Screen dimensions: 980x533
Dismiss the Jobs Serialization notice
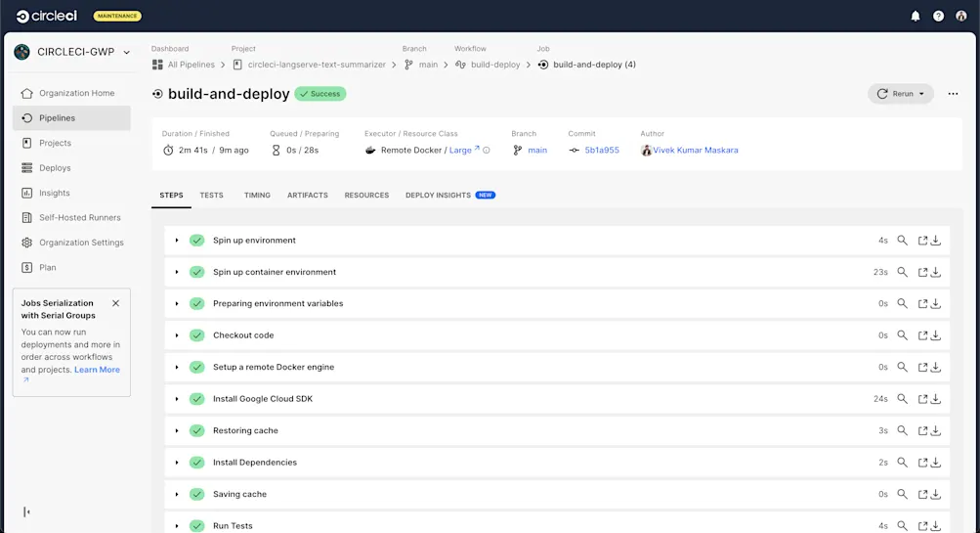point(115,303)
